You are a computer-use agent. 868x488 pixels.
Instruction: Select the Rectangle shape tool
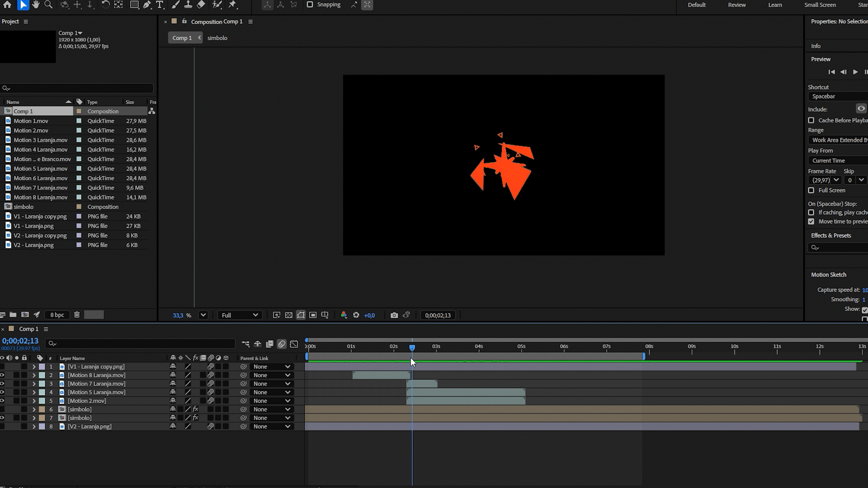pyautogui.click(x=134, y=5)
